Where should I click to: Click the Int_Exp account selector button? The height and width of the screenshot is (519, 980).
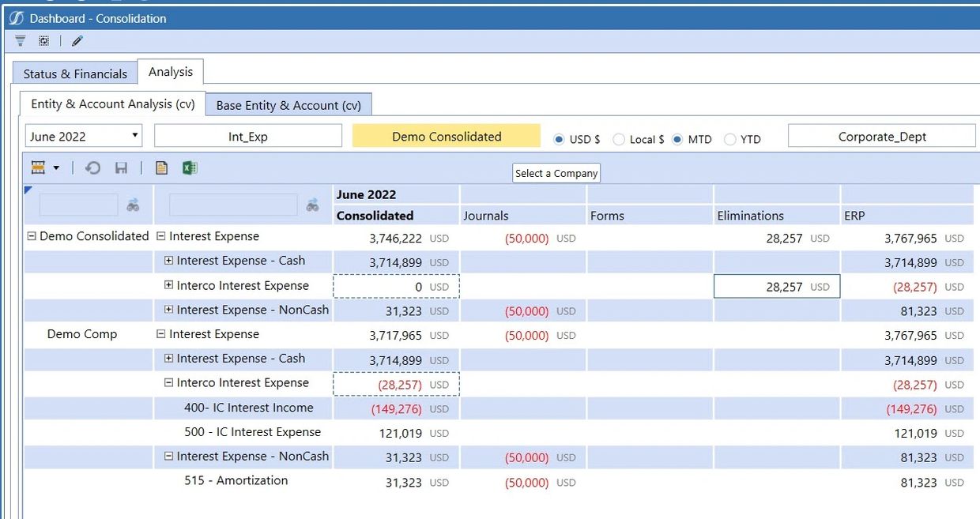click(248, 136)
